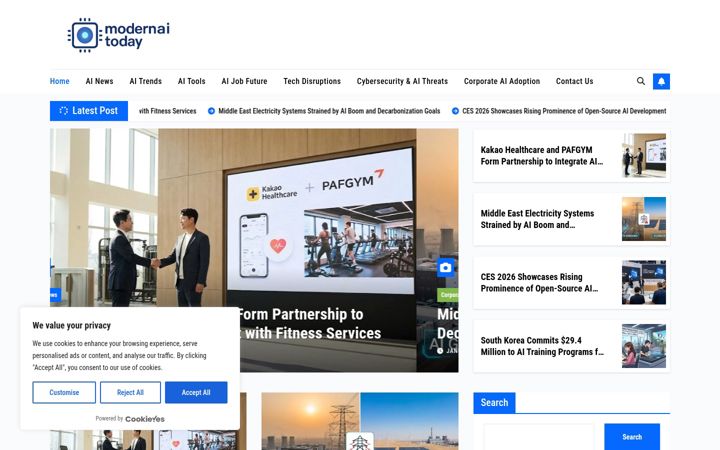Open AI News menu item

tap(99, 81)
